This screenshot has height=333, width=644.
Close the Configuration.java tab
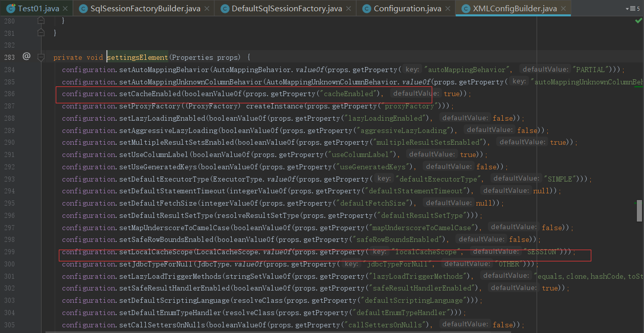click(448, 9)
